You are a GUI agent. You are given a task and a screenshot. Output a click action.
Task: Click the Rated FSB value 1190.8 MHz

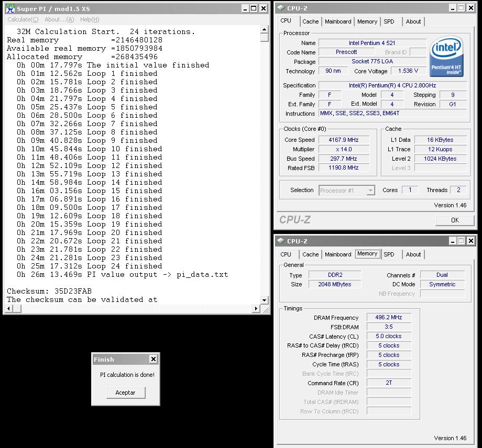[344, 167]
